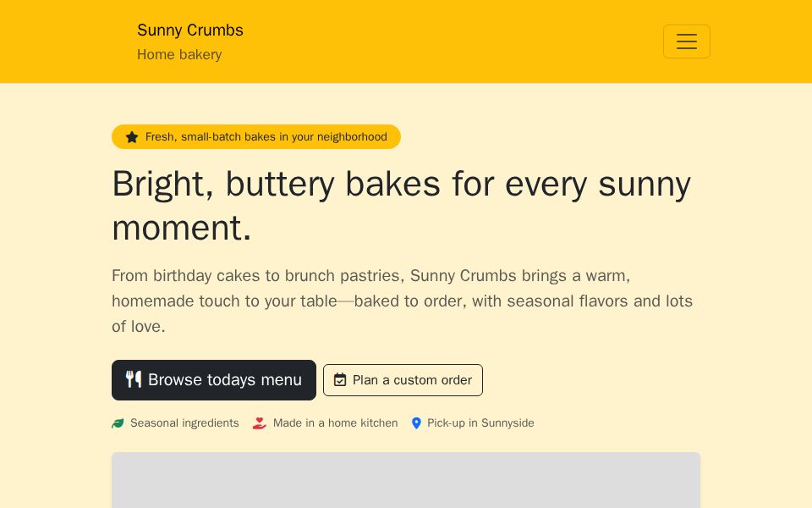
Task: Click the red heart-hands icon near home kitchen
Action: click(260, 423)
